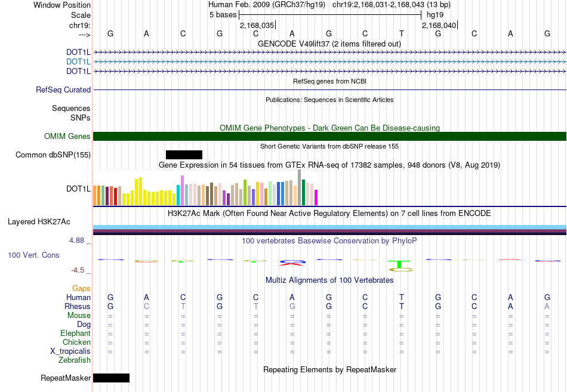Click the SNPs track label
The width and height of the screenshot is (567, 392).
[81, 118]
